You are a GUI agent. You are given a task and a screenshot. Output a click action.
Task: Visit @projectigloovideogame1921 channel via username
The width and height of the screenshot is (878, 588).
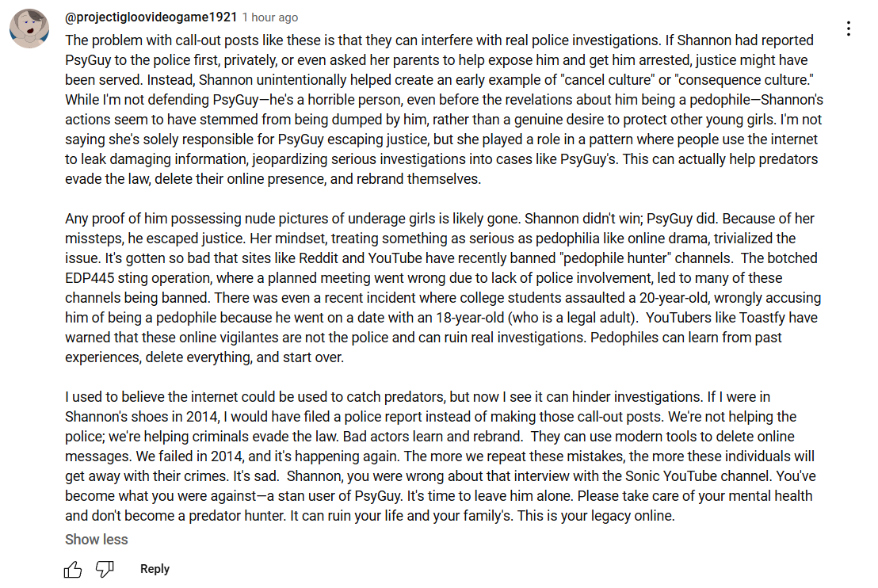point(151,17)
